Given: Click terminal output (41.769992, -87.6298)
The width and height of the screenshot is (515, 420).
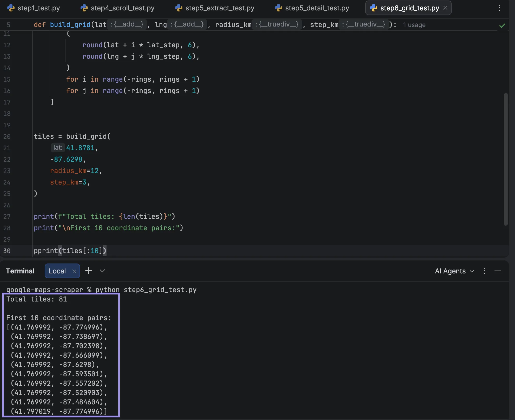Looking at the screenshot, I should point(55,365).
